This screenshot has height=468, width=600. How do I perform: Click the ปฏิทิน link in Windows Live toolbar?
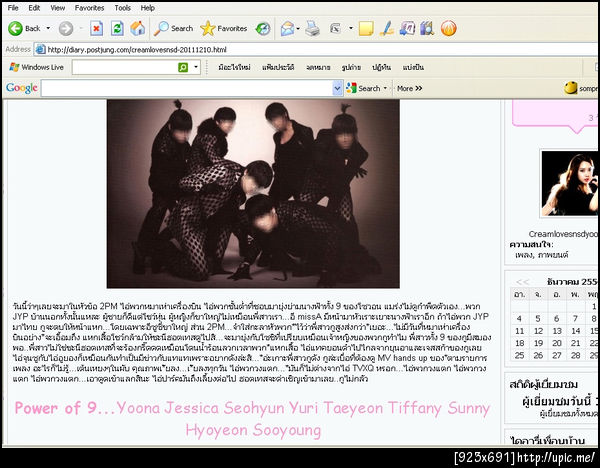tap(382, 67)
